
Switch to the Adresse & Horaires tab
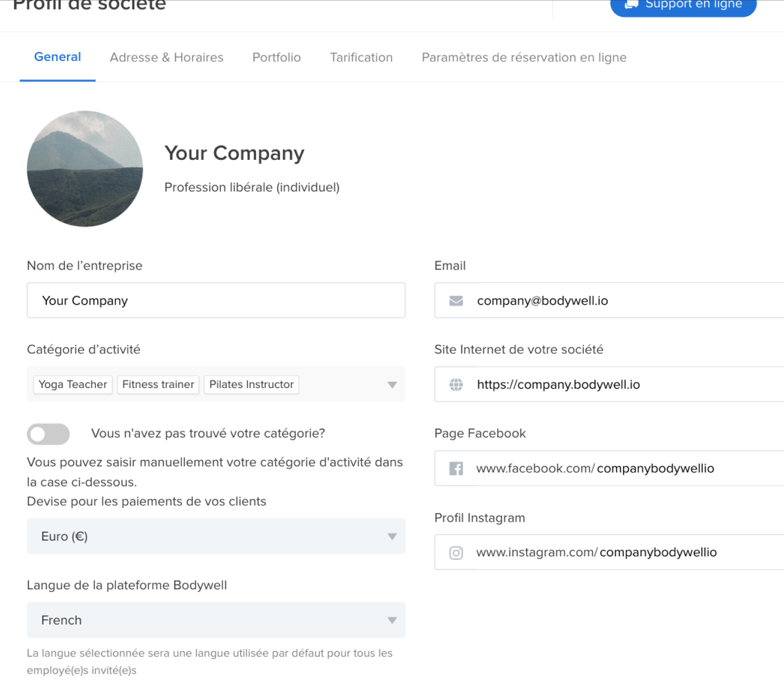coord(167,58)
